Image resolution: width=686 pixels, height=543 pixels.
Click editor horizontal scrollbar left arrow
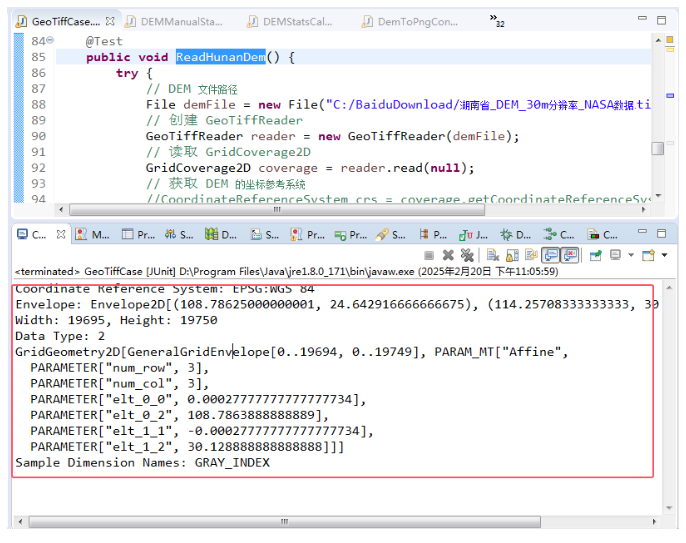tap(61, 210)
